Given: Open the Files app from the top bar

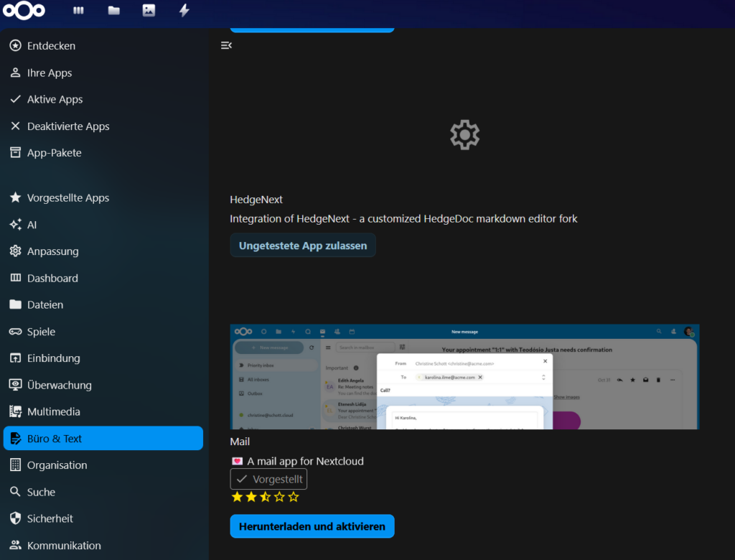Looking at the screenshot, I should pos(113,11).
